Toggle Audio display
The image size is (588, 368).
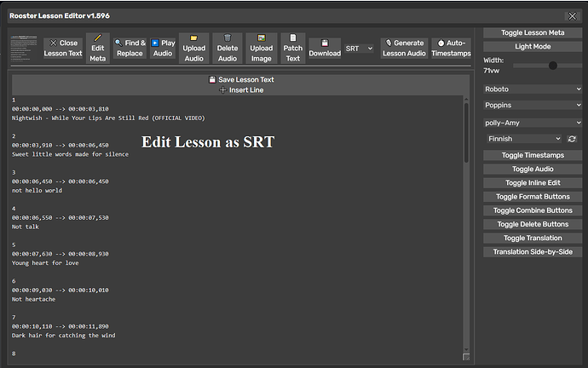coord(533,169)
